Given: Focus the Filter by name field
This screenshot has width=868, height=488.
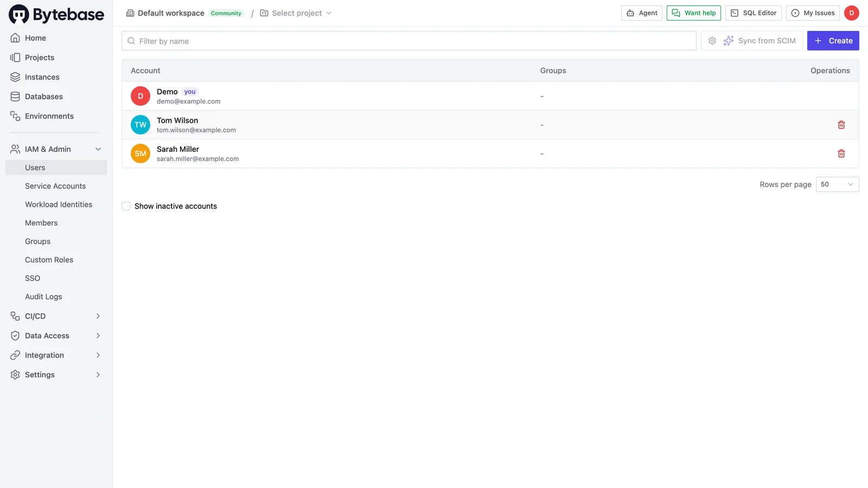Looking at the screenshot, I should [x=409, y=41].
